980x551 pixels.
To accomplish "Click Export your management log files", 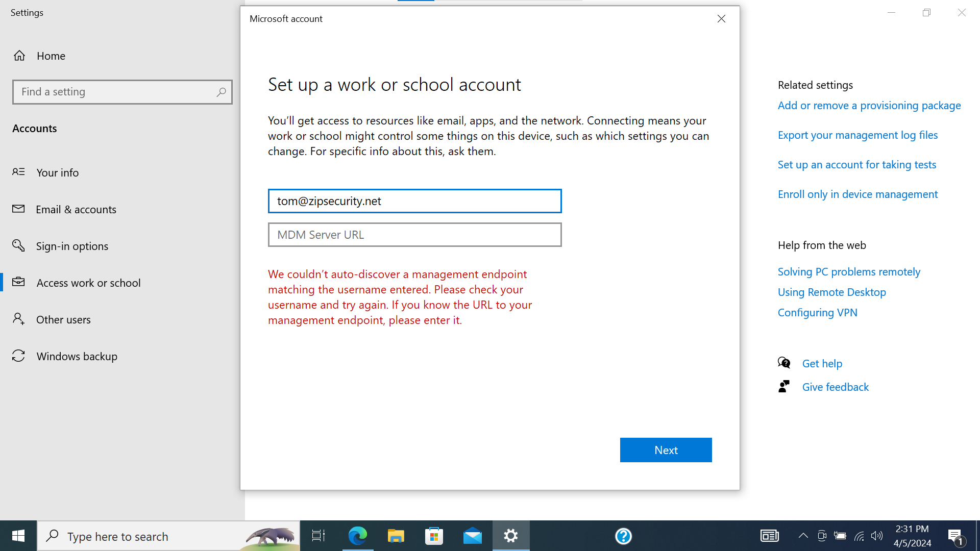I will click(857, 135).
